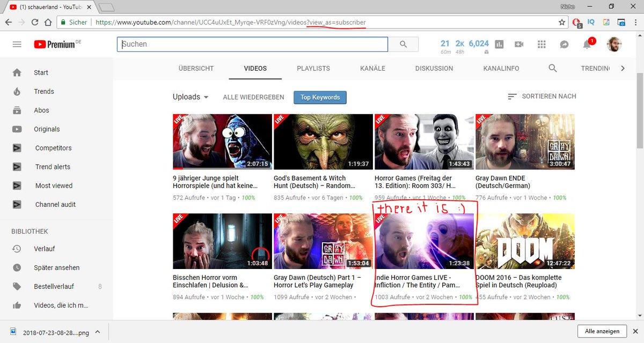Open downloaded png file in bar
This screenshot has width=644, height=343.
click(51, 332)
